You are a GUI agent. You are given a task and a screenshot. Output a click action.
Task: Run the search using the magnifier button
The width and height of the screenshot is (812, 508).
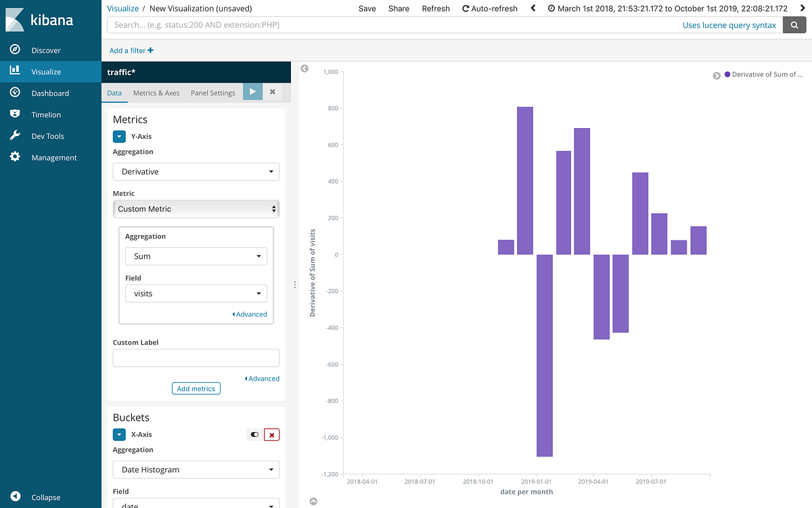794,24
